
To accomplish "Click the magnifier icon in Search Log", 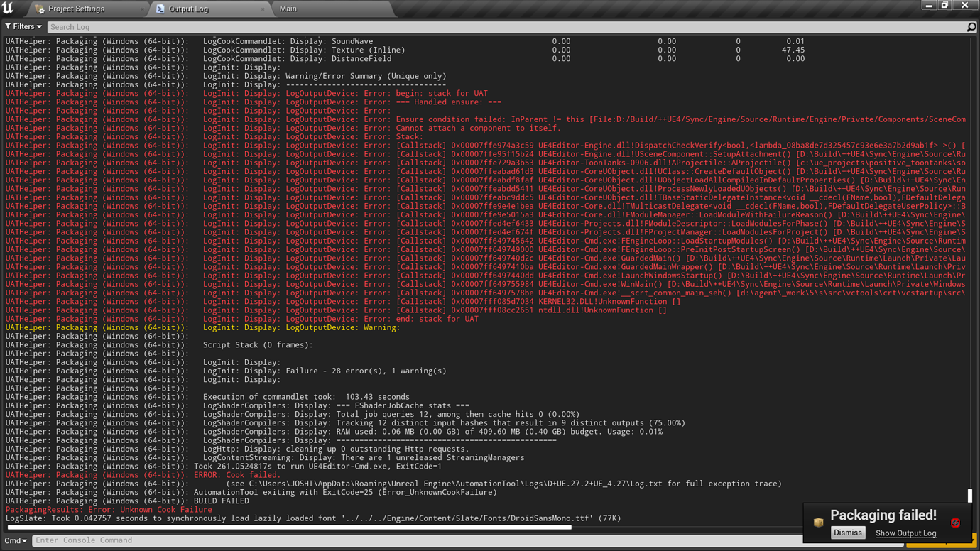I will pyautogui.click(x=971, y=27).
